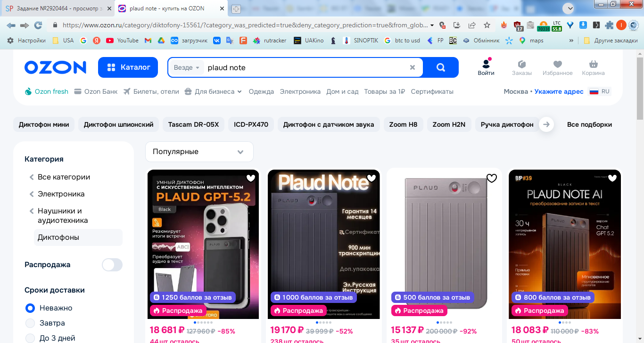
Task: Toggle the Распродажа filter switch
Action: click(x=112, y=265)
